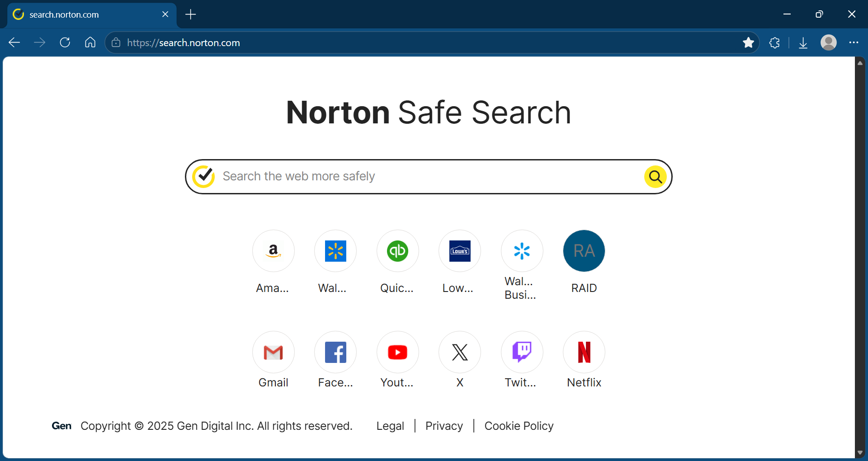This screenshot has height=461, width=868.
Task: Open the Cookie Policy link
Action: [519, 426]
